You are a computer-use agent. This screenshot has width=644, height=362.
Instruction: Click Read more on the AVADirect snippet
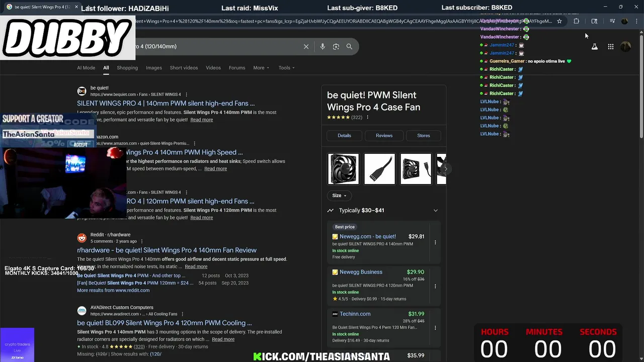(223, 339)
